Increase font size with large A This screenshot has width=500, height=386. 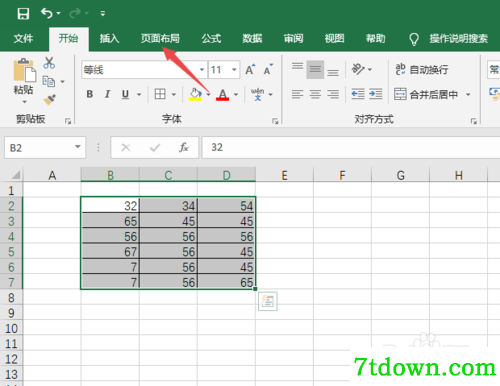coord(250,70)
